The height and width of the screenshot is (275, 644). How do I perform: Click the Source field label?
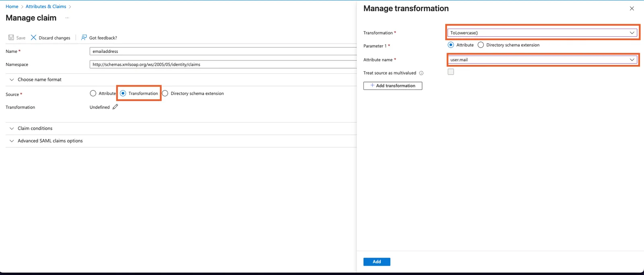point(12,94)
